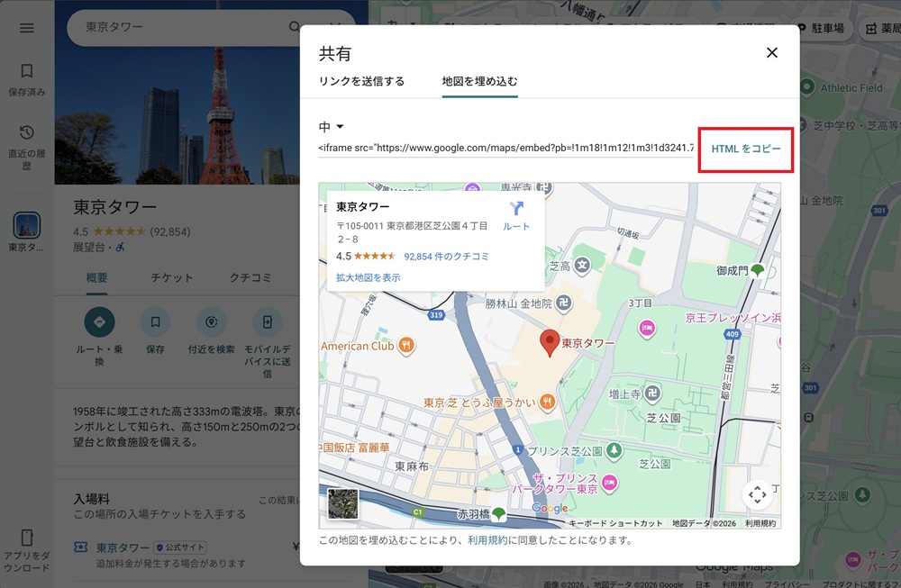The height and width of the screenshot is (588, 901).
Task: Click the モバイルデバイスに送信 icon
Action: click(x=267, y=321)
